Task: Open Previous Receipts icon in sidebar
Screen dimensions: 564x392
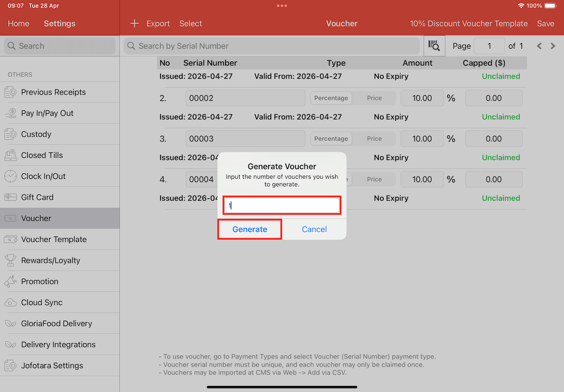Action: 11,92
